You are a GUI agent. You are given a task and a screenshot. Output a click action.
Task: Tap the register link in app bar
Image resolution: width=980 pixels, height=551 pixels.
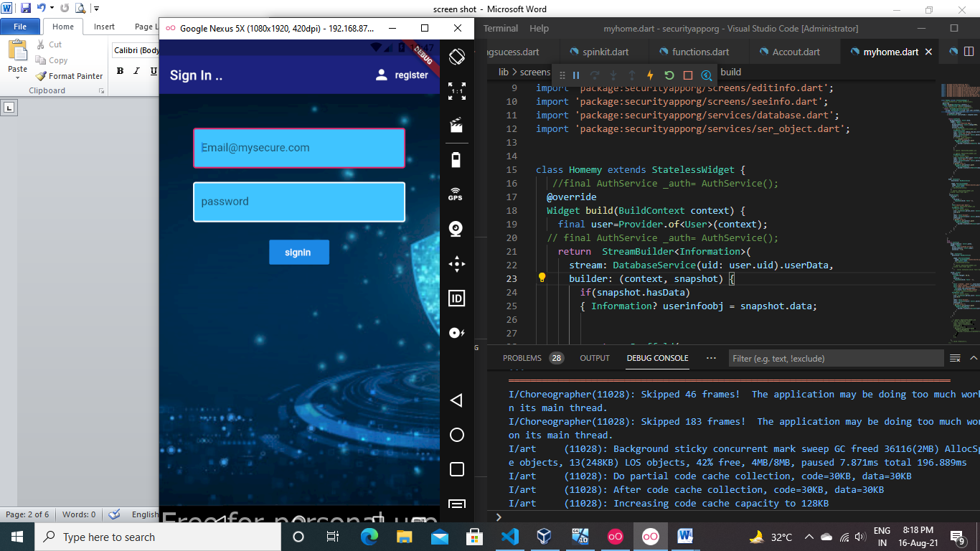[402, 75]
